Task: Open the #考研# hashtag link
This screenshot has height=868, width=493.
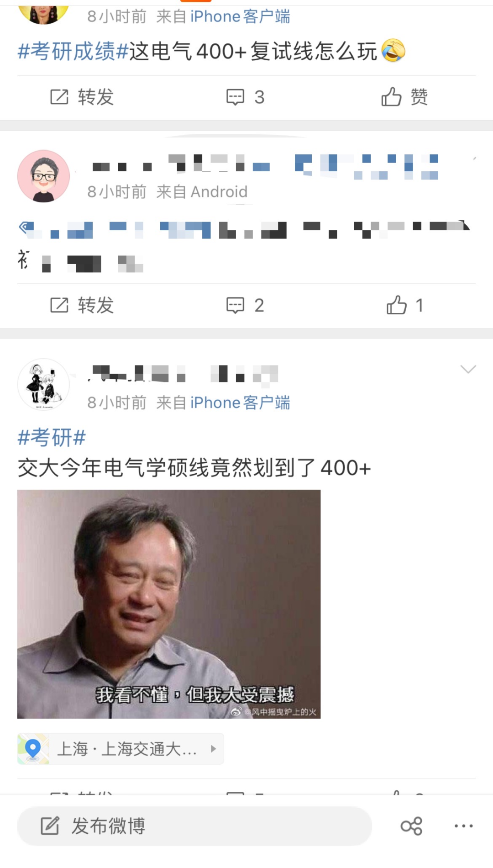Action: click(52, 437)
